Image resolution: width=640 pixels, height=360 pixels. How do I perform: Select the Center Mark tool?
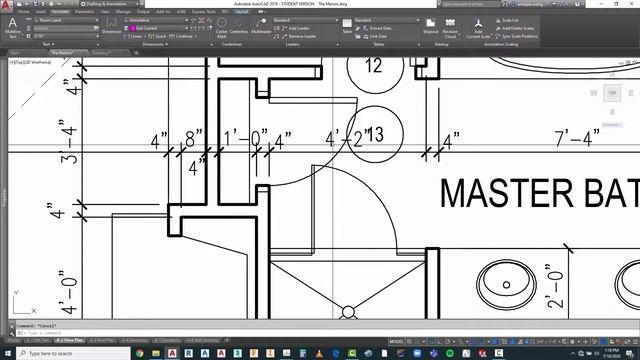222,28
